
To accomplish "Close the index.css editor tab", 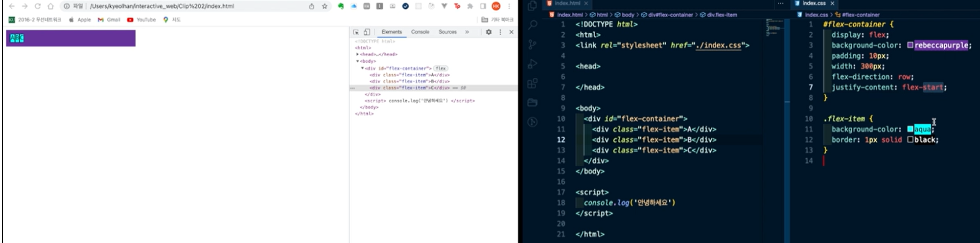I will (832, 3).
